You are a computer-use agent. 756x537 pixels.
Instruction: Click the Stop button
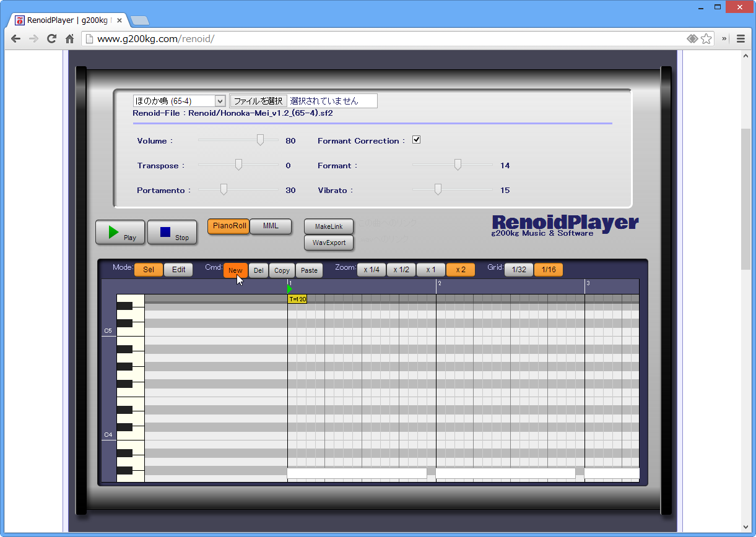[x=172, y=232]
